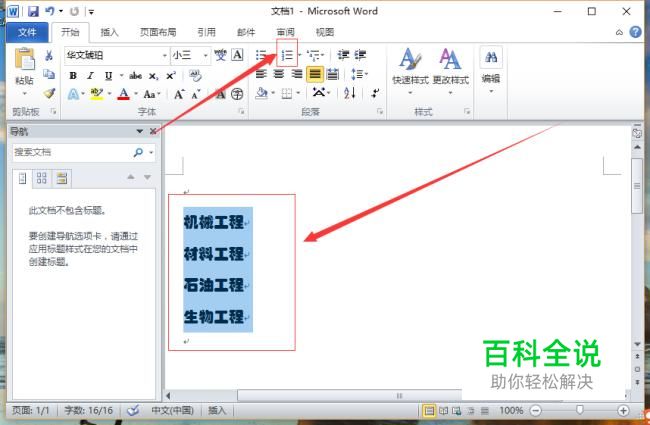Undo the last action
This screenshot has width=650, height=425.
[x=50, y=11]
